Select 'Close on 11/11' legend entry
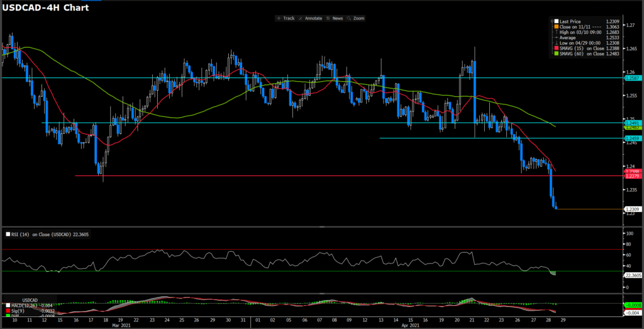 (575, 26)
